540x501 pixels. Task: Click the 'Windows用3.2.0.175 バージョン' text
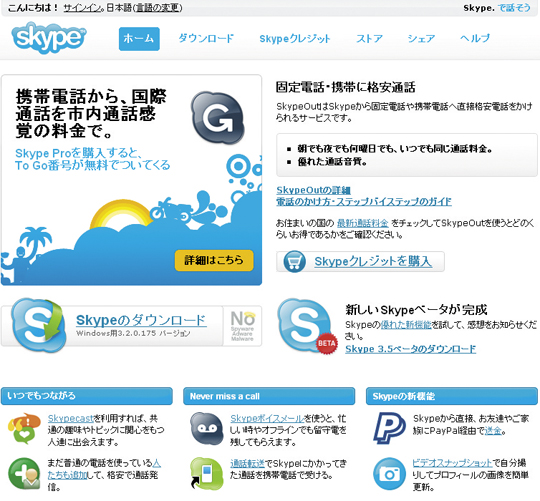[x=133, y=333]
